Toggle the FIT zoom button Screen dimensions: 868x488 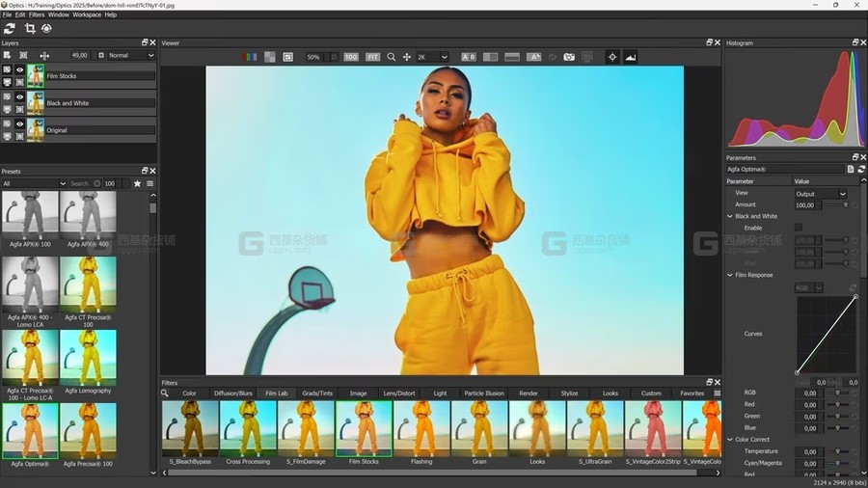pyautogui.click(x=372, y=57)
